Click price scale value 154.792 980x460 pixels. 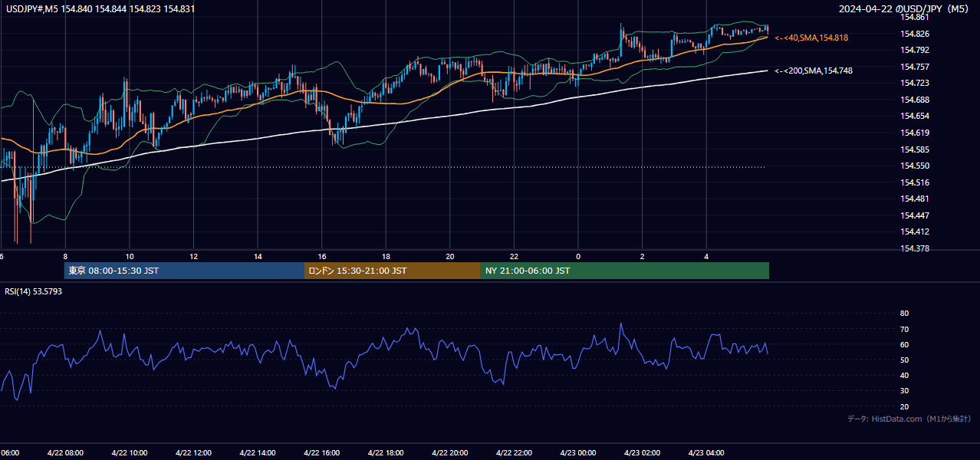(915, 50)
